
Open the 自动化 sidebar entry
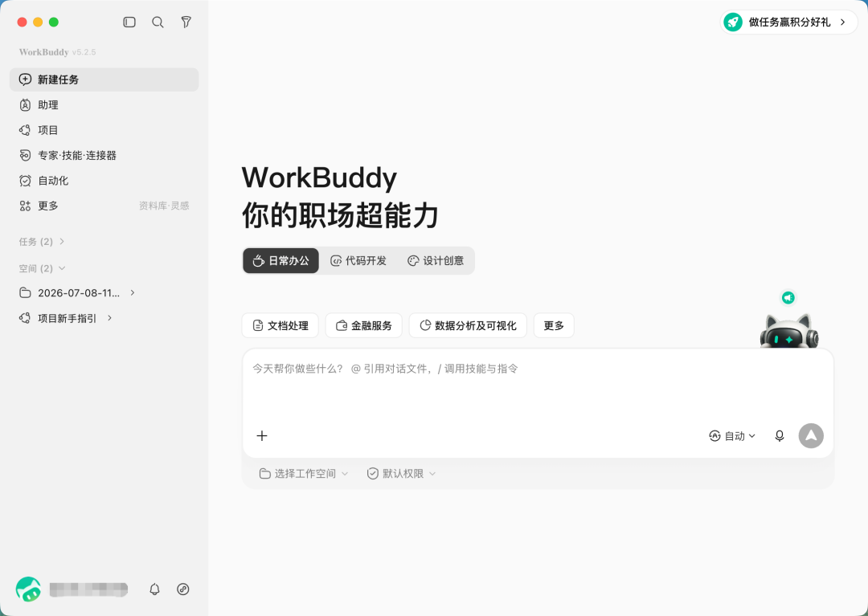104,181
